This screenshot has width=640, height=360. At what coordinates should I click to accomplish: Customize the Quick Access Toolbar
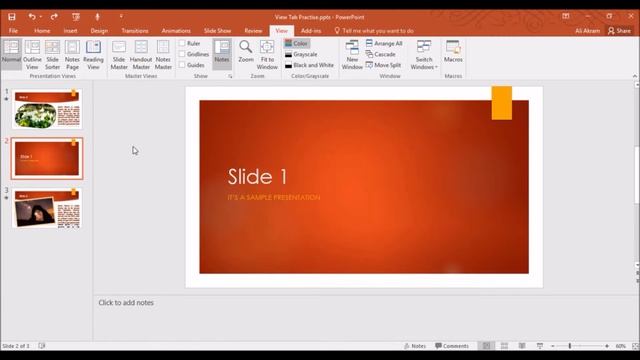click(121, 17)
